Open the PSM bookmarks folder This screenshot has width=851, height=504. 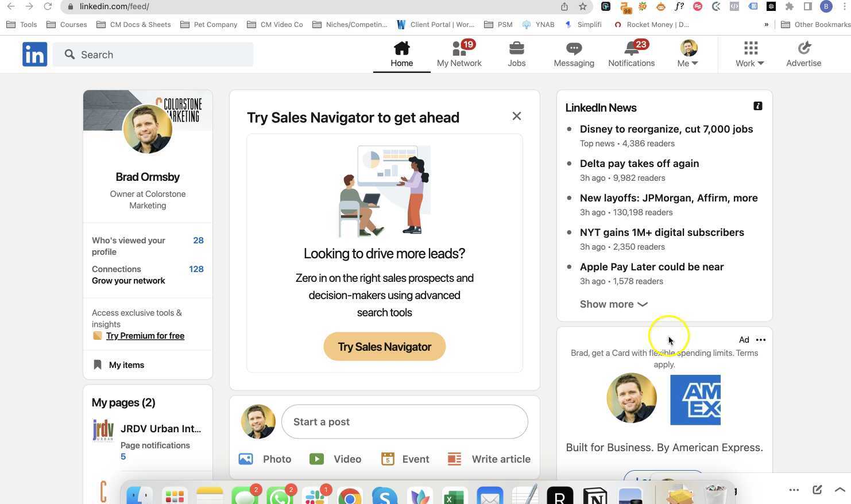(498, 25)
